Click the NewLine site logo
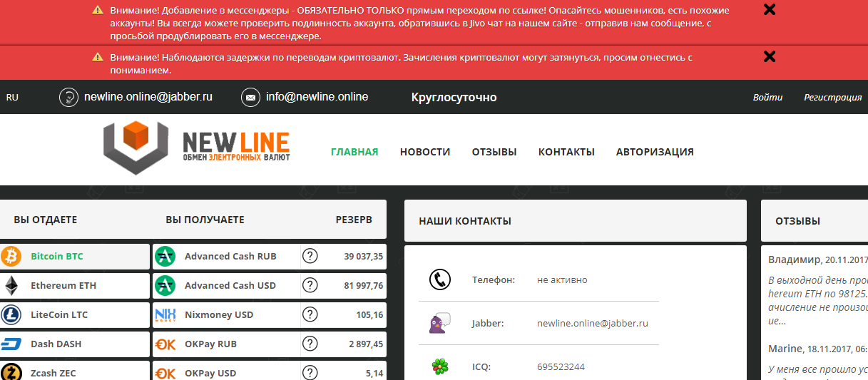Image resolution: width=868 pixels, height=380 pixels. [x=196, y=147]
